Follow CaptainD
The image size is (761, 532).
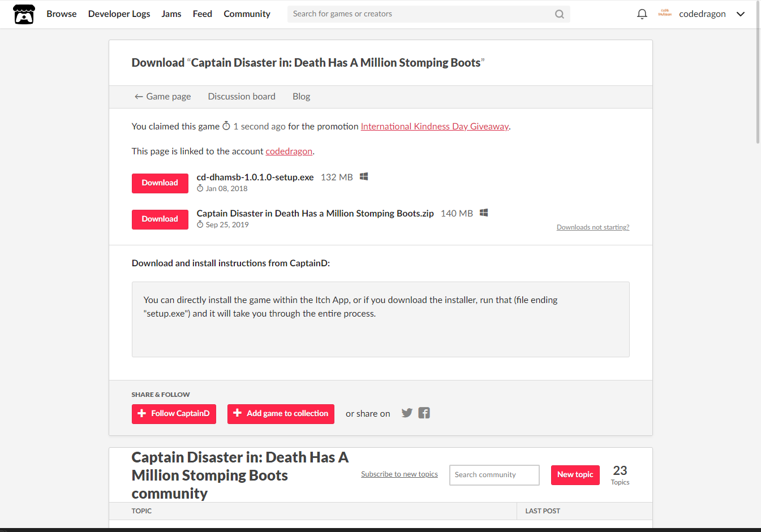click(174, 414)
